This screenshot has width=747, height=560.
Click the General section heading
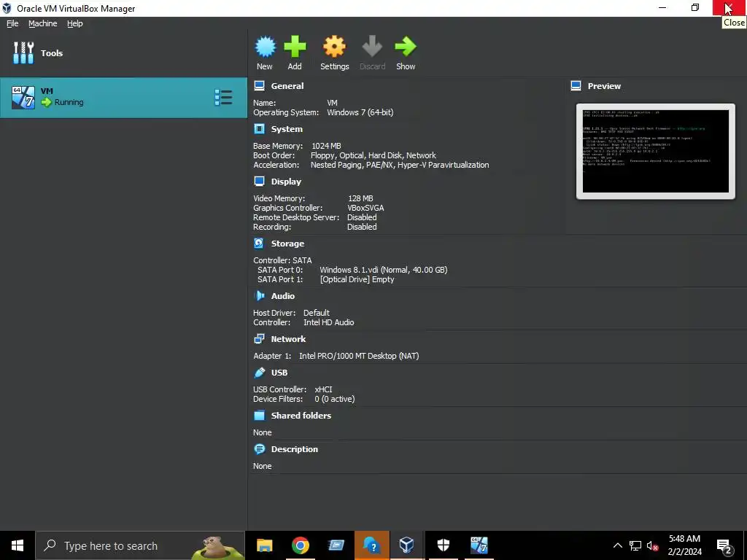[287, 86]
